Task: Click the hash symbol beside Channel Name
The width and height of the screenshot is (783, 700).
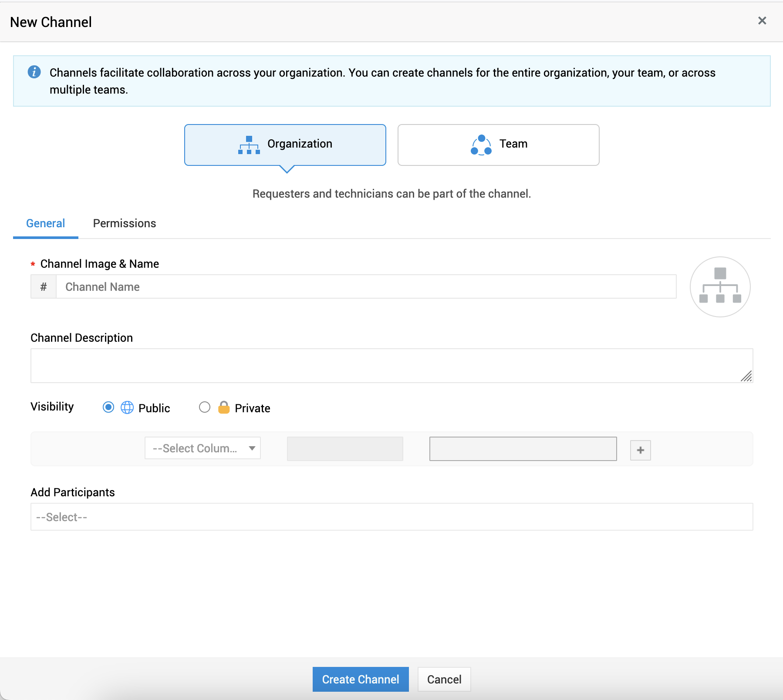Action: pyautogui.click(x=44, y=286)
